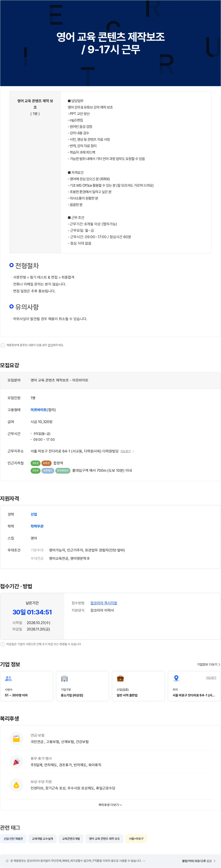The height and width of the screenshot is (868, 221).
Task: Click the chevron after 근무지주소 지도보기
Action: point(133,451)
